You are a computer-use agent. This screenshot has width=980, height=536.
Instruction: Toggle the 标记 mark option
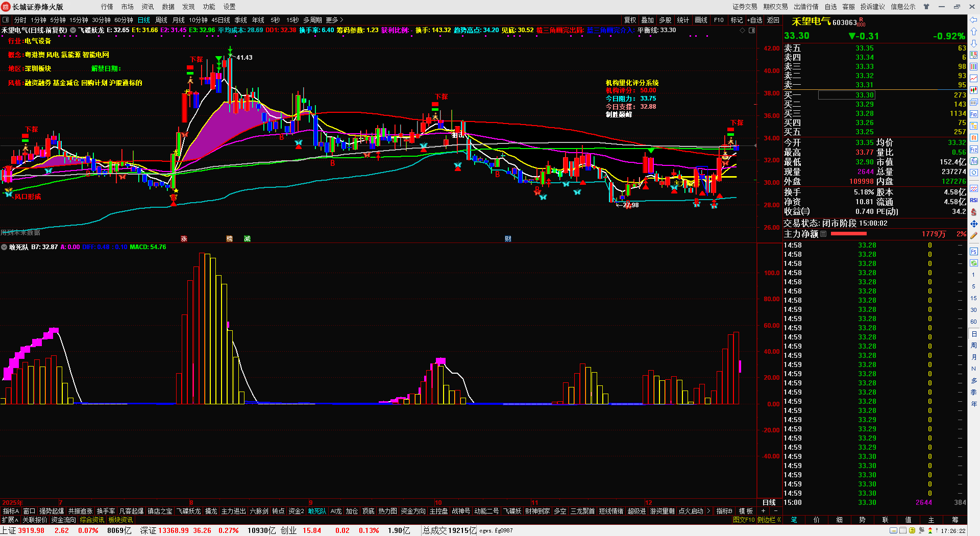click(737, 20)
